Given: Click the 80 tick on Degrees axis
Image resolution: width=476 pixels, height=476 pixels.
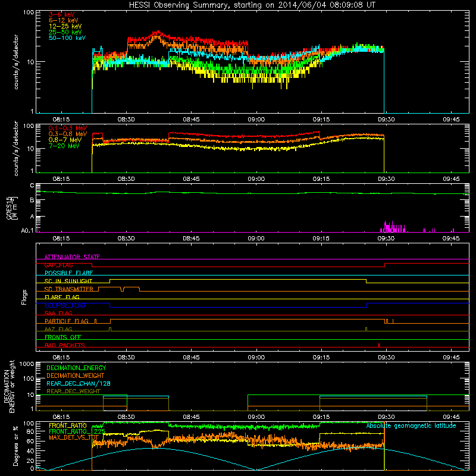Looking at the screenshot, I should tap(30, 431).
